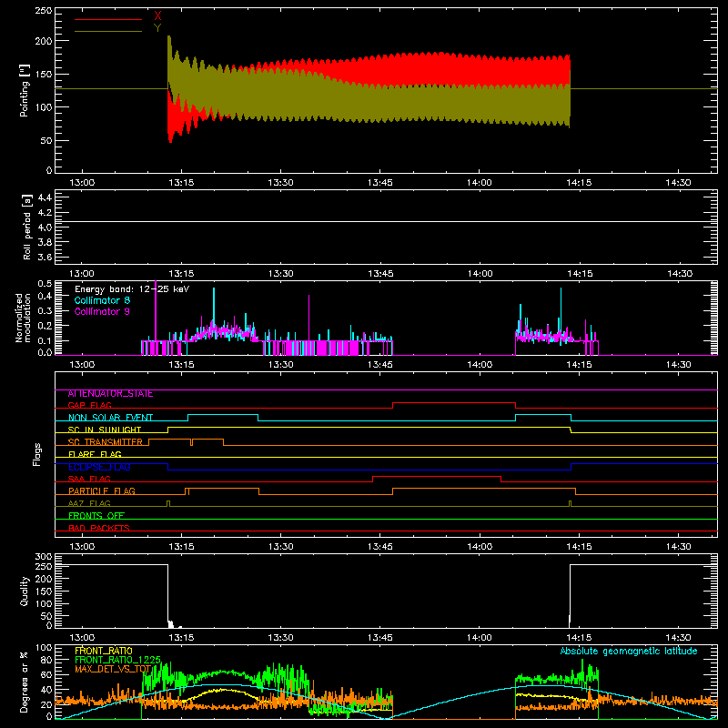Image resolution: width=728 pixels, height=728 pixels.
Task: Select the green FRONT_RATIO_1225 legend entry
Action: 118,660
